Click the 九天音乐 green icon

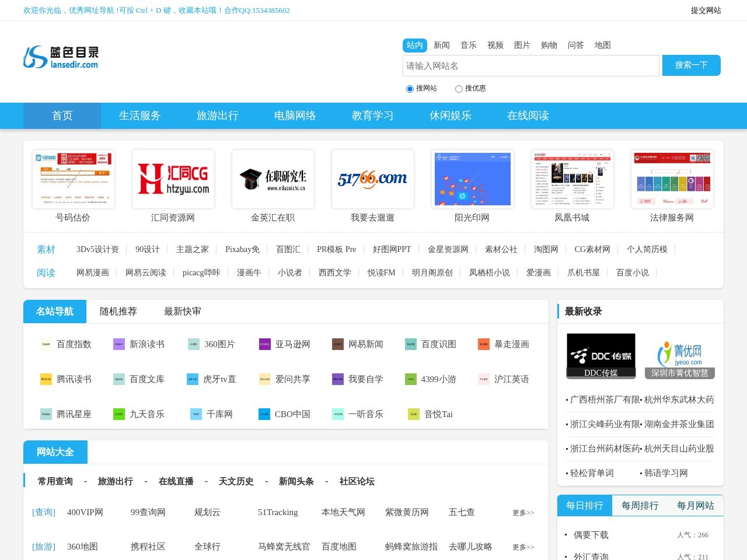coord(119,414)
